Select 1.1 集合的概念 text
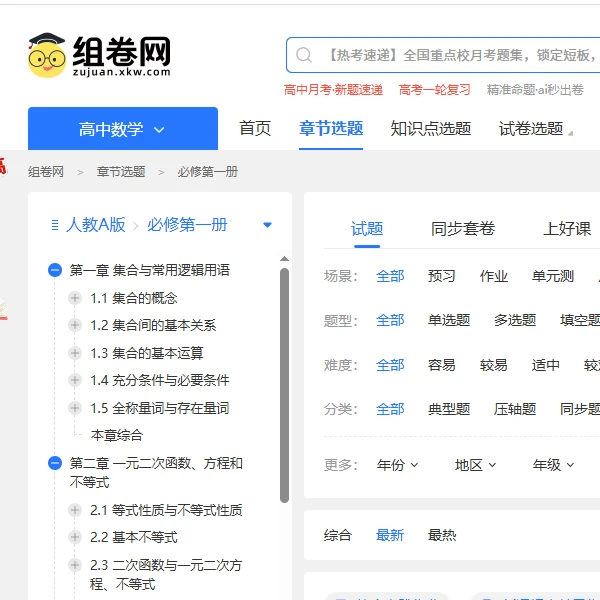This screenshot has height=600, width=600. pos(134,298)
